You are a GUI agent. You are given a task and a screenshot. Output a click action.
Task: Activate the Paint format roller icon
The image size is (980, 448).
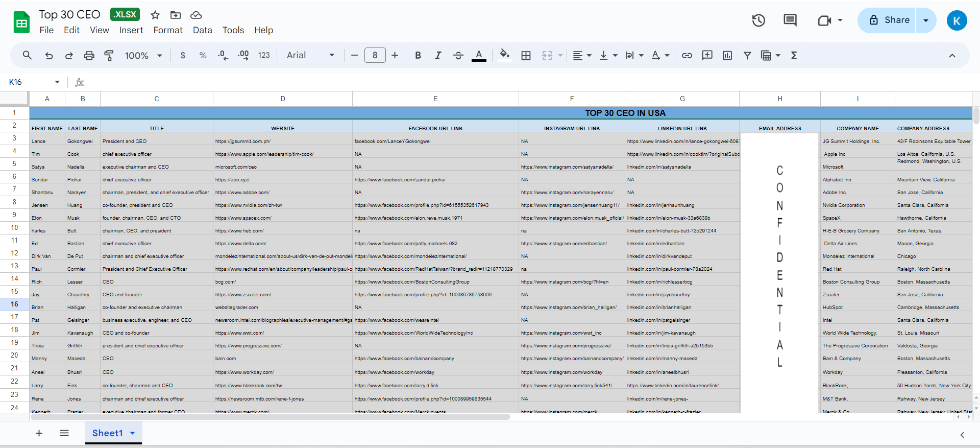[x=109, y=55]
